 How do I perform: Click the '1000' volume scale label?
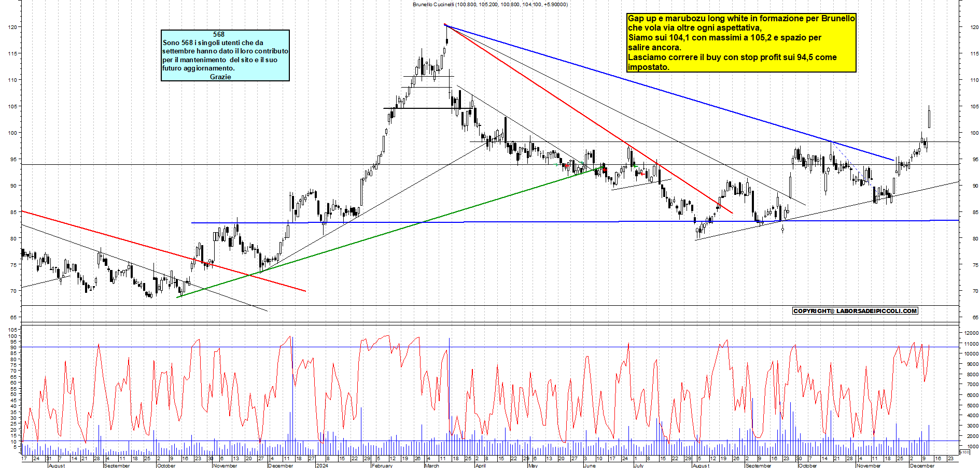(x=973, y=446)
